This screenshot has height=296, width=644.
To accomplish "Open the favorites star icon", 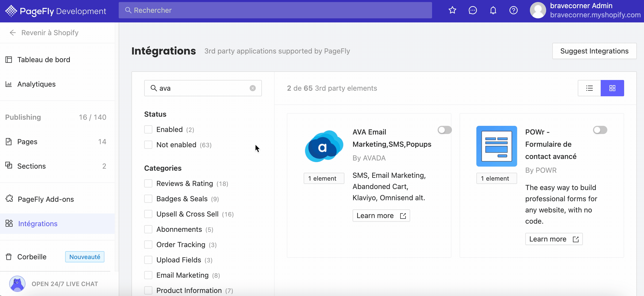I will point(452,10).
